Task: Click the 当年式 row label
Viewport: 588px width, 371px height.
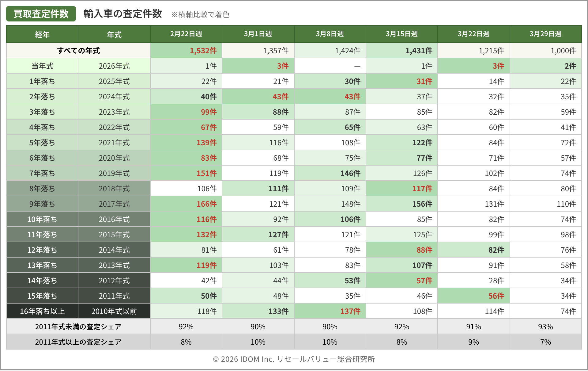Action: (42, 66)
